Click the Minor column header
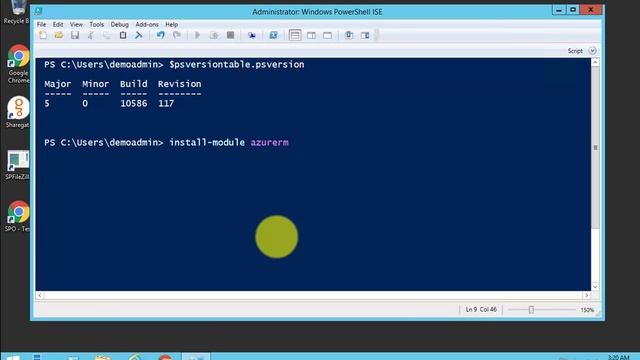The height and width of the screenshot is (360, 640). [x=96, y=84]
